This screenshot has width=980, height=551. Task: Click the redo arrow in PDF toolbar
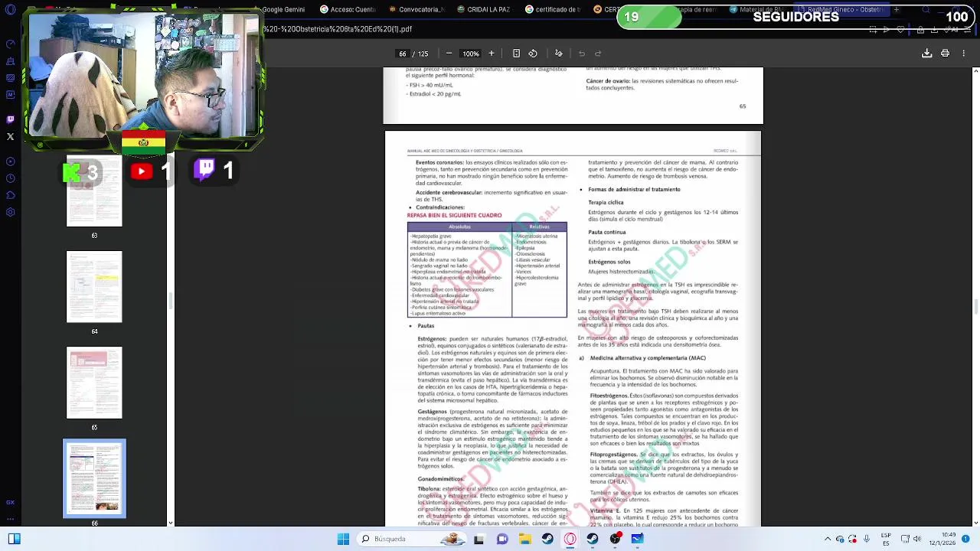pos(598,54)
